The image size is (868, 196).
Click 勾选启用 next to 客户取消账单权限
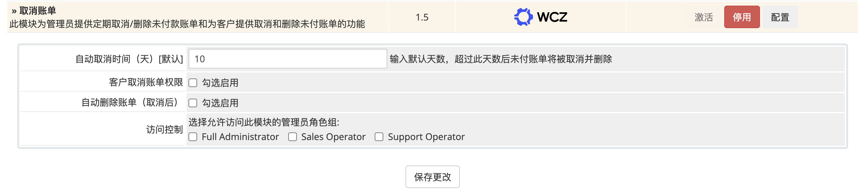click(220, 82)
